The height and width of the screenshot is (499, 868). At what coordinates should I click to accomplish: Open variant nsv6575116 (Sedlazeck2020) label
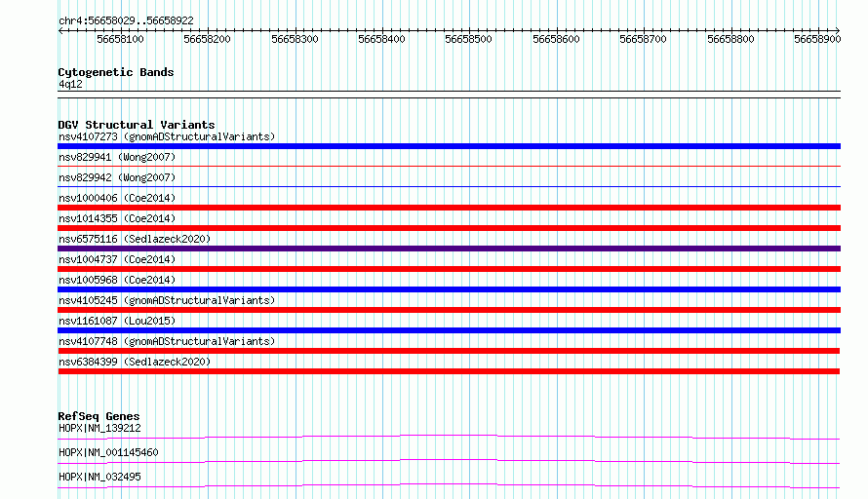[135, 239]
